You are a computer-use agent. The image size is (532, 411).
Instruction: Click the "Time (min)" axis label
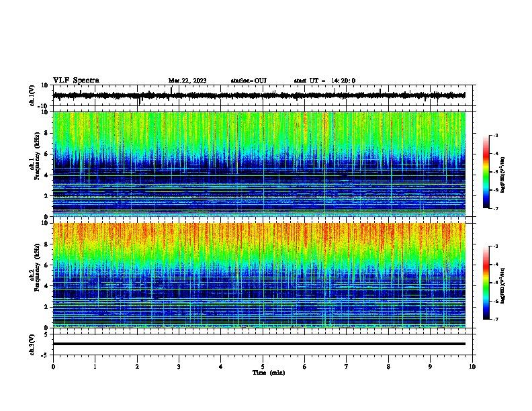pyautogui.click(x=269, y=373)
